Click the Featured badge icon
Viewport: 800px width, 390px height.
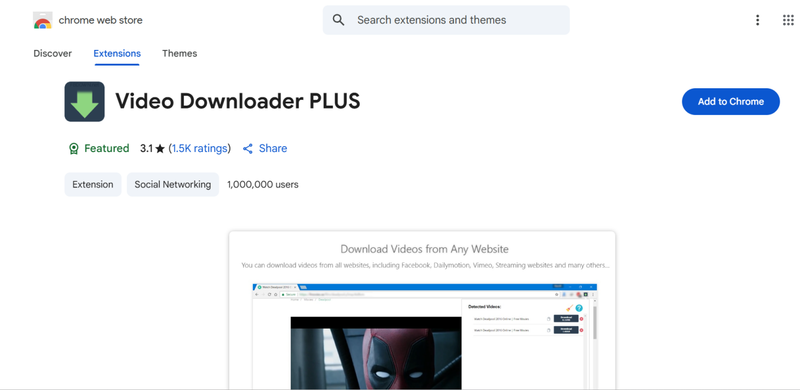(73, 149)
